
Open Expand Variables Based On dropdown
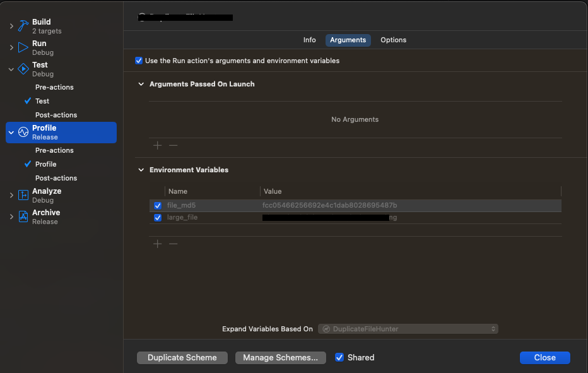coord(408,329)
